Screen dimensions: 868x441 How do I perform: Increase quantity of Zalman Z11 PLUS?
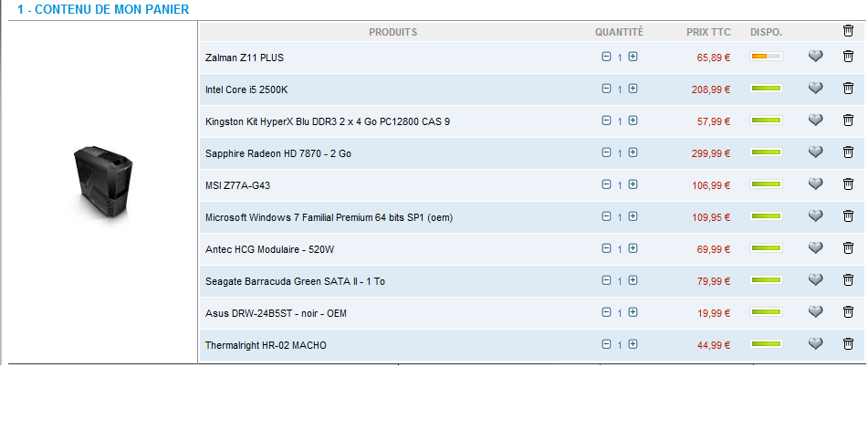pos(633,57)
